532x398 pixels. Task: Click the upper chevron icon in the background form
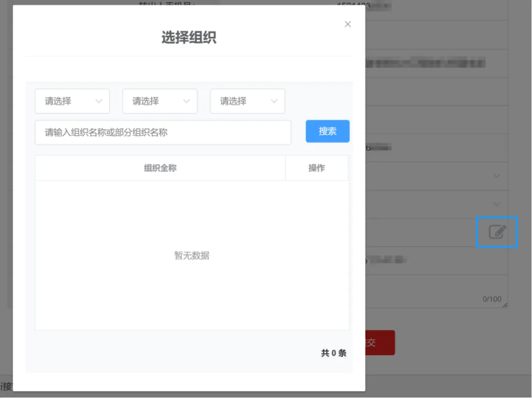(498, 176)
